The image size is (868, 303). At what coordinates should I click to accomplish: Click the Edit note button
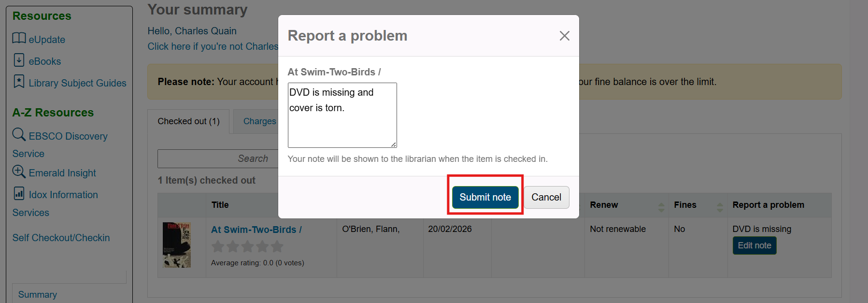point(754,245)
